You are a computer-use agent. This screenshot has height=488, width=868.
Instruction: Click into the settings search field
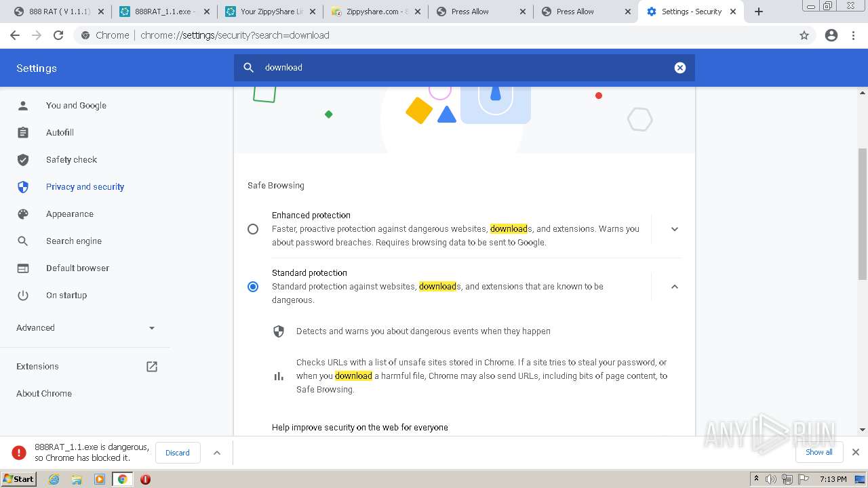click(x=465, y=68)
